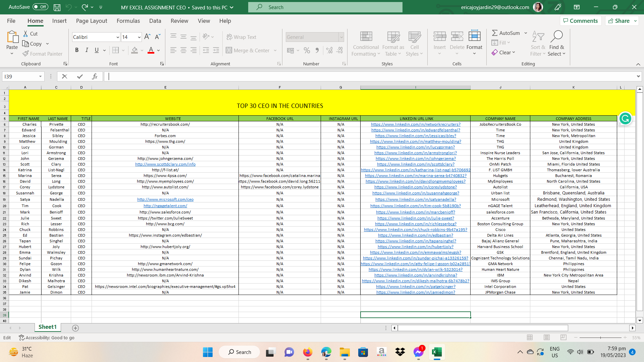Viewport: 644px width, 362px height.
Task: Open the Formulas tab
Action: click(x=128, y=21)
